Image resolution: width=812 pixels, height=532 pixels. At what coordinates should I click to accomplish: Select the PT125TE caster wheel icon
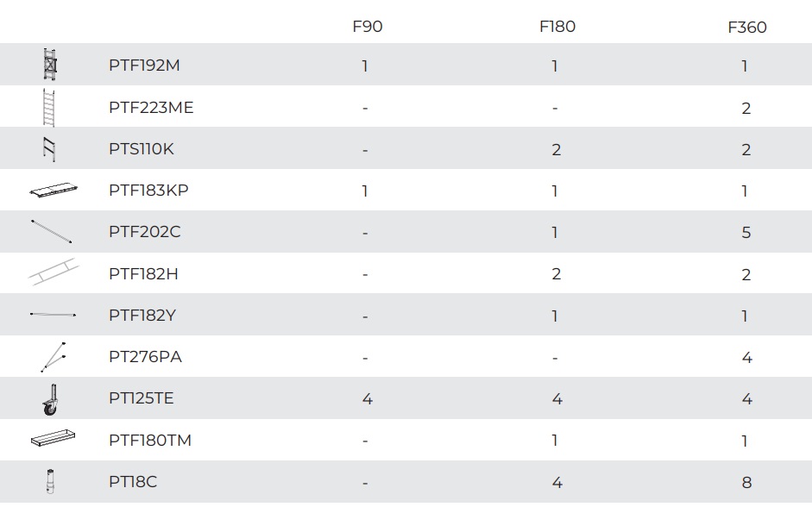click(x=51, y=398)
